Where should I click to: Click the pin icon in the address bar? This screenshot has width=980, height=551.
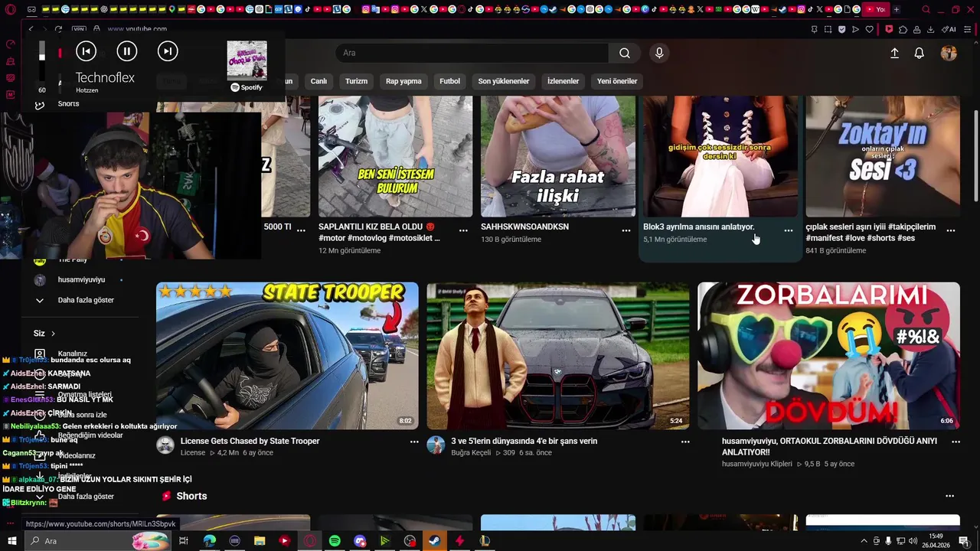(x=814, y=29)
